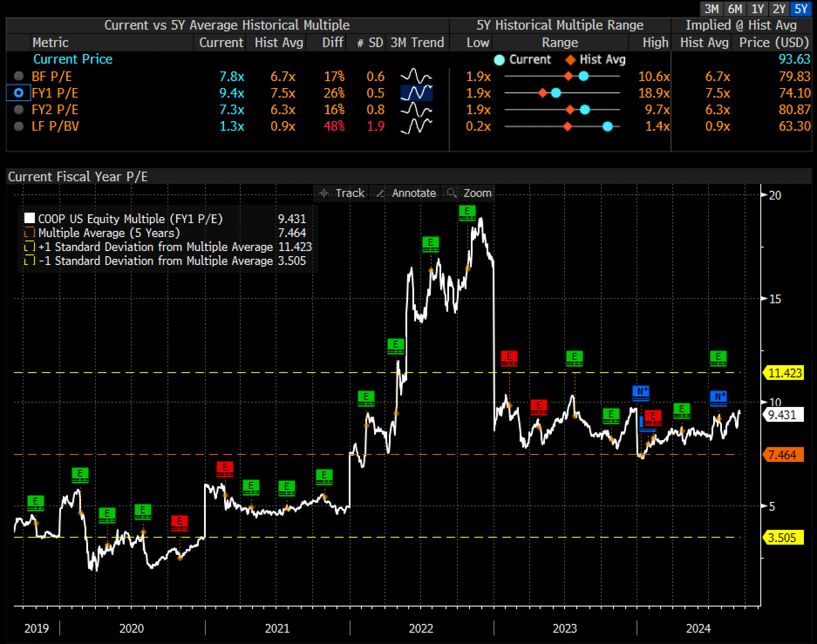Click the cyan Current dot on LF P/BV range
The height and width of the screenshot is (644, 817).
[x=607, y=126]
